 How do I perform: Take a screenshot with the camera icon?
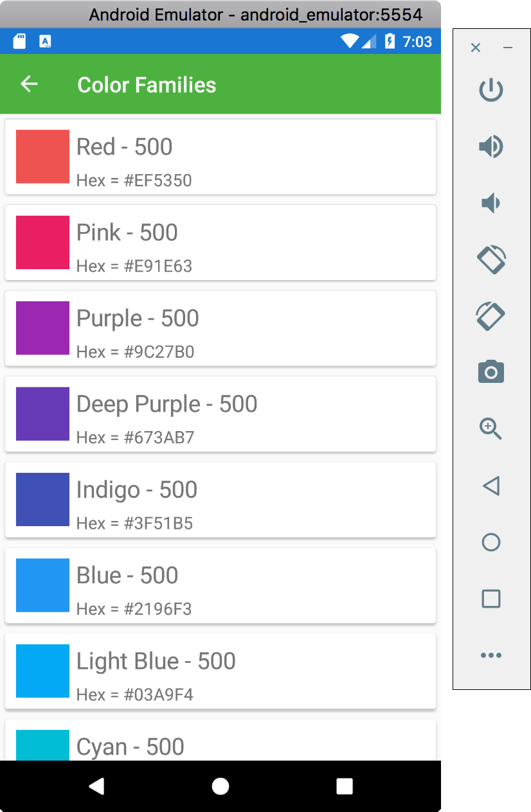coord(491,372)
